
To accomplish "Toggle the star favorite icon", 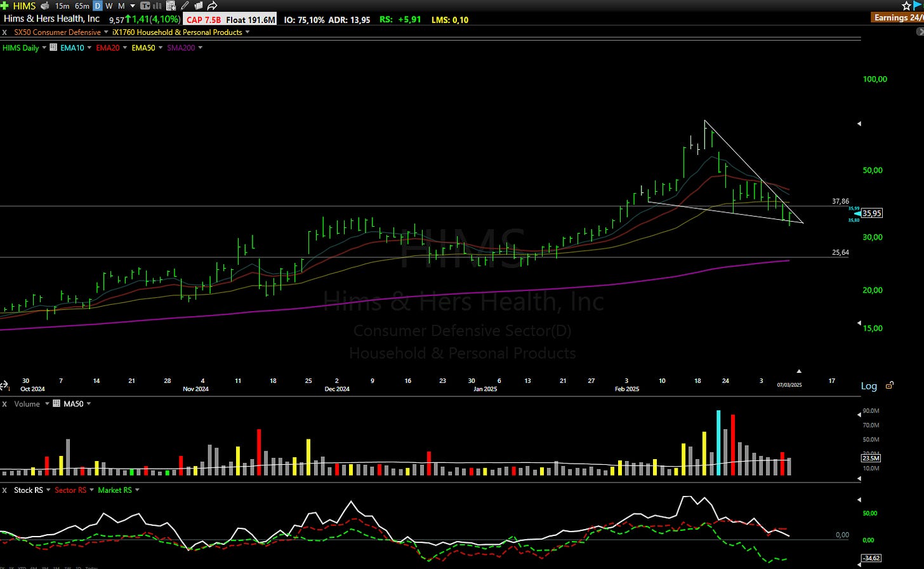I will (906, 6).
